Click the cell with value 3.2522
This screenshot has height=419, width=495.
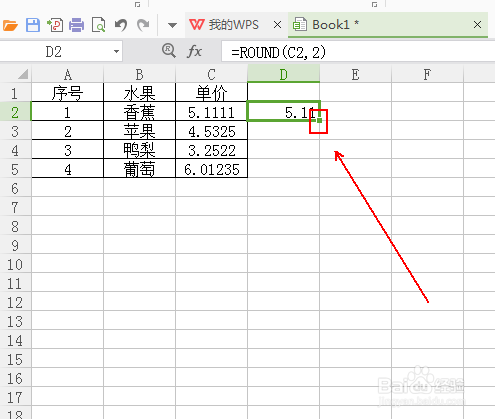[x=211, y=150]
